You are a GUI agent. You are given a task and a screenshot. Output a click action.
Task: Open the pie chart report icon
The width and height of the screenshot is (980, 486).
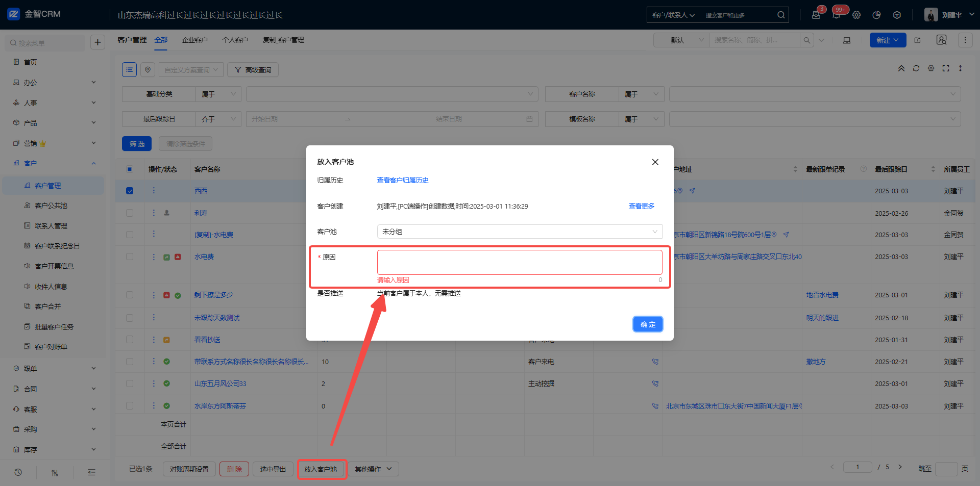pos(876,15)
